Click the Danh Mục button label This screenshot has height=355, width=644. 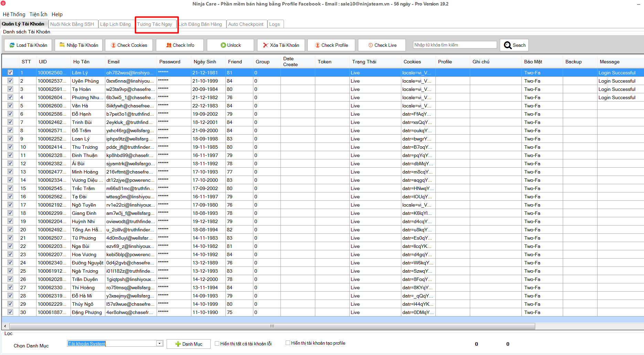192,344
